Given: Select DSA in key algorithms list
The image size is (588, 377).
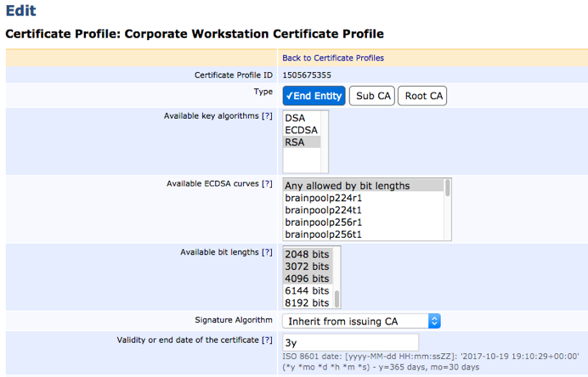Looking at the screenshot, I should pyautogui.click(x=295, y=118).
